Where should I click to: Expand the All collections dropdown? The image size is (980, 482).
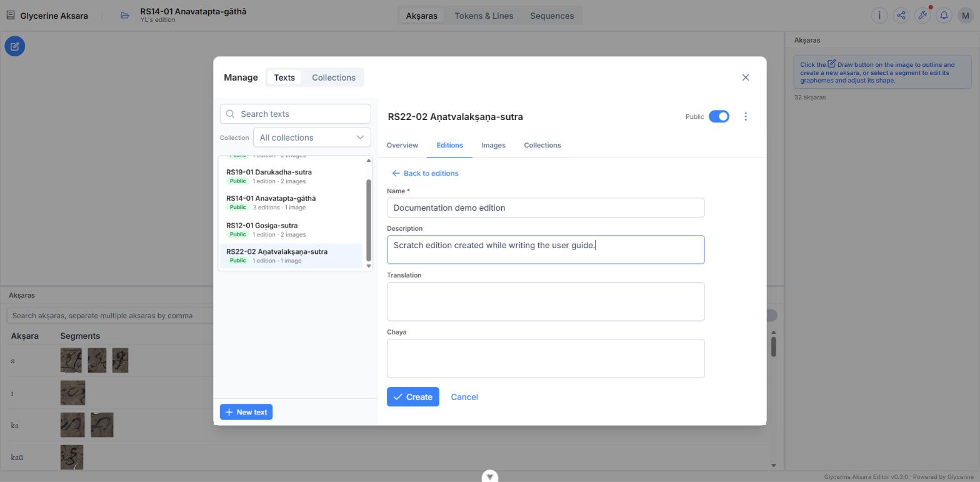point(312,138)
